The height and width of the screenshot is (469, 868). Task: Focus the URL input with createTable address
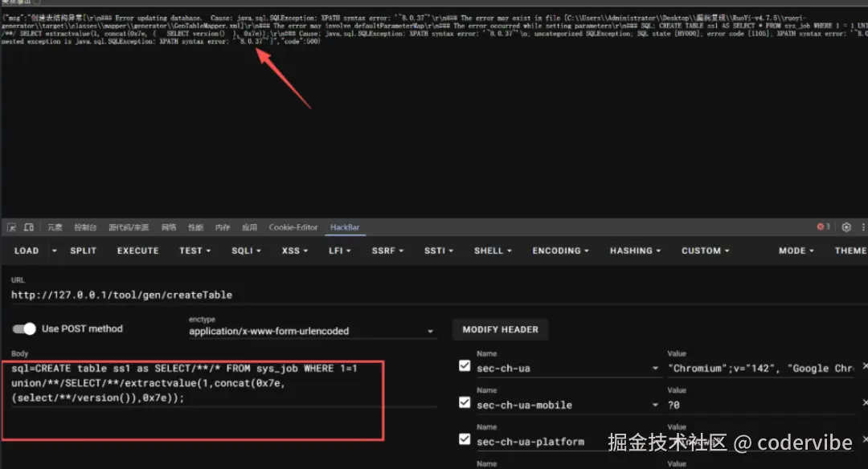pyautogui.click(x=437, y=295)
